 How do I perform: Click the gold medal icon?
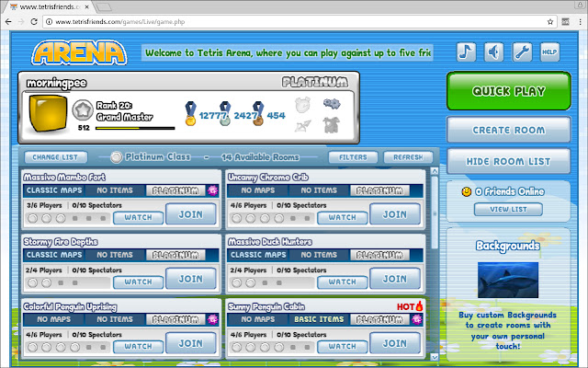pos(190,113)
